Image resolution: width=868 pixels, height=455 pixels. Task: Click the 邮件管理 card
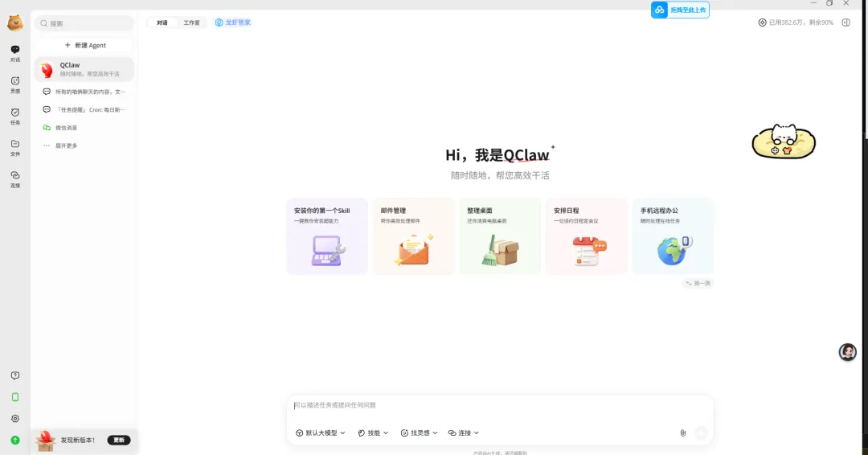pos(414,236)
